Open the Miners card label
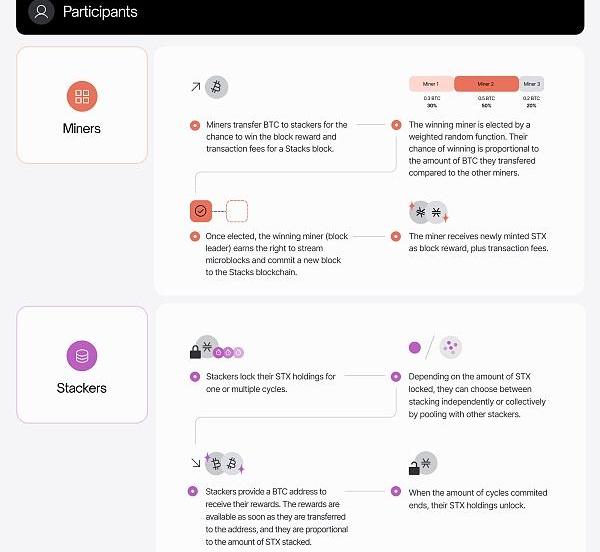This screenshot has height=552, width=600. coord(82,129)
